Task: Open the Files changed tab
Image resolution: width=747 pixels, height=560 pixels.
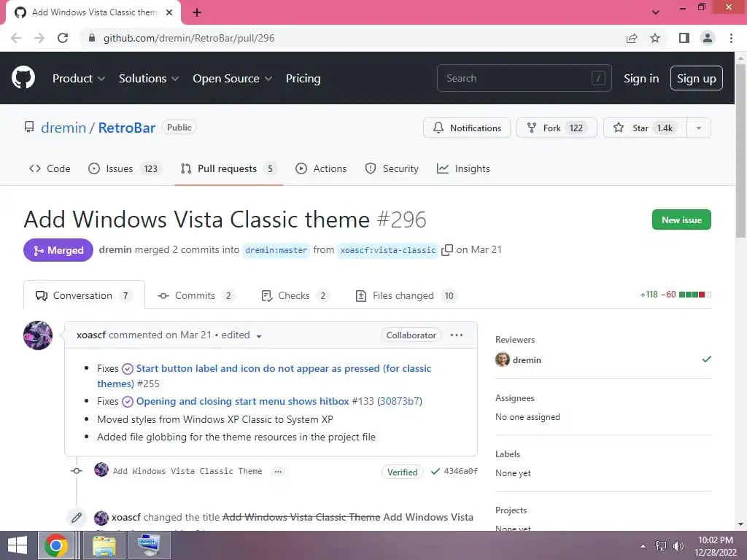Action: coord(406,296)
